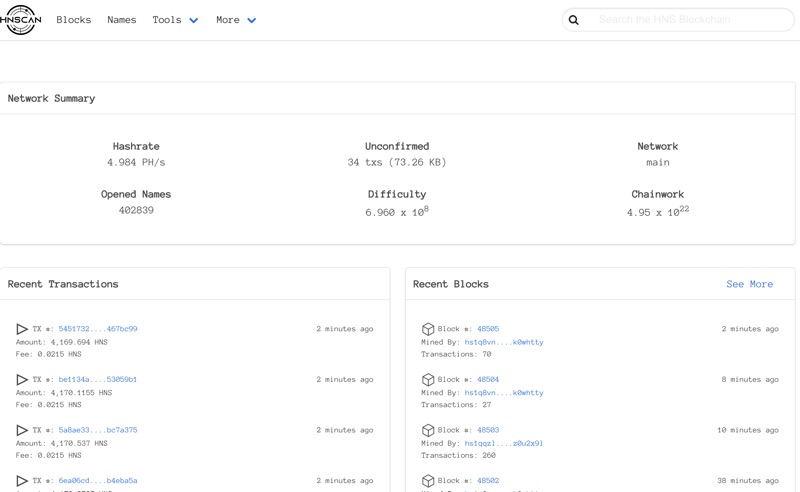Click the cube icon for Block 48503
Screen dimensions: 800x492
click(x=428, y=430)
